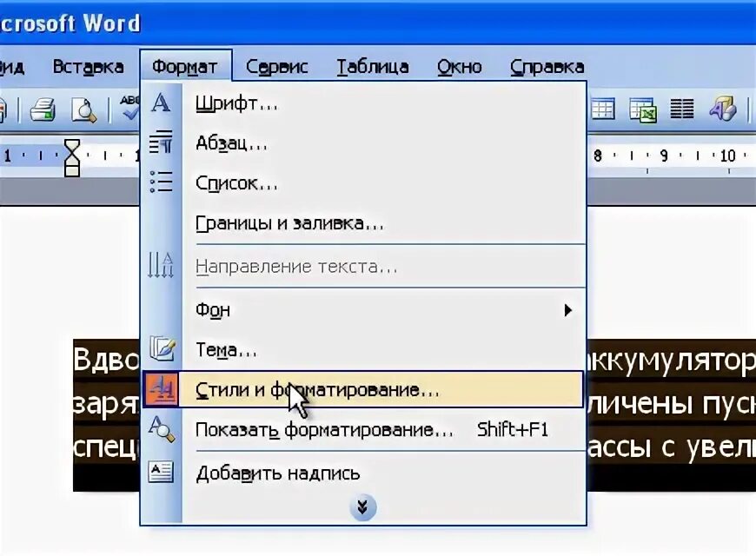Open the Шрифт font dialog
The height and width of the screenshot is (556, 756).
point(363,103)
